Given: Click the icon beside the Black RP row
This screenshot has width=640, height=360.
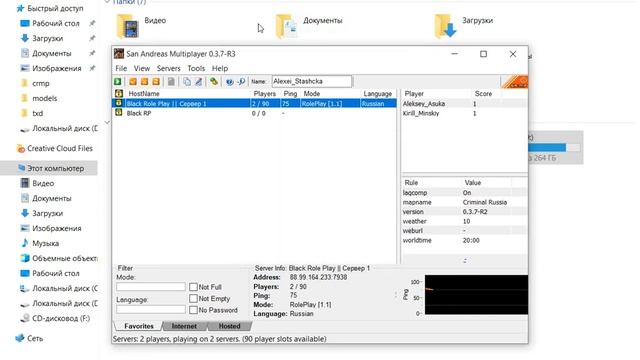Looking at the screenshot, I should pos(119,113).
